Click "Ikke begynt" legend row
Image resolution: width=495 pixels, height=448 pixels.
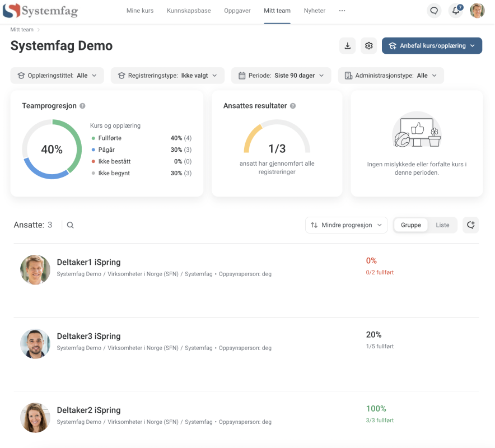coord(142,173)
